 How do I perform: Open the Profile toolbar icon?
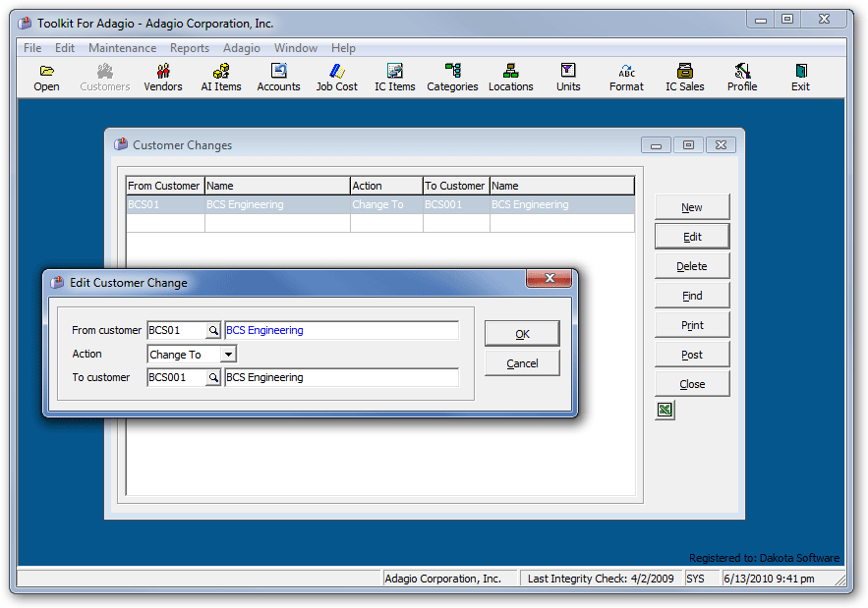(x=742, y=78)
